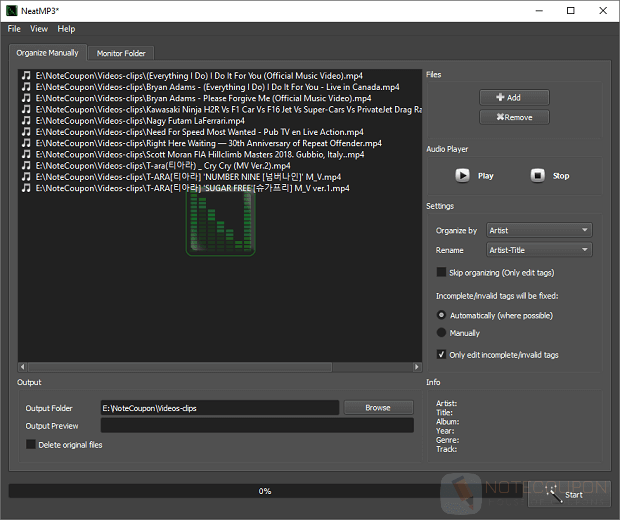Click music note icon of SUGAR FREE row
This screenshot has width=620, height=520.
pos(26,187)
